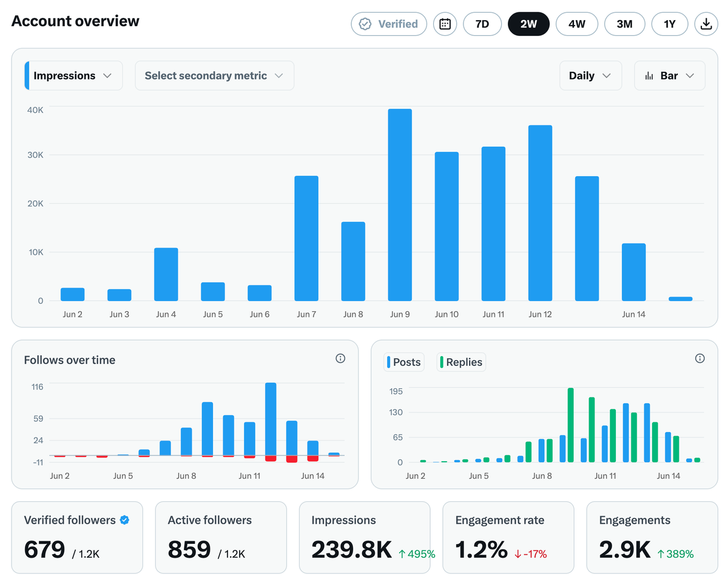Click the 859 active followers count
This screenshot has width=728, height=582.
pos(189,550)
